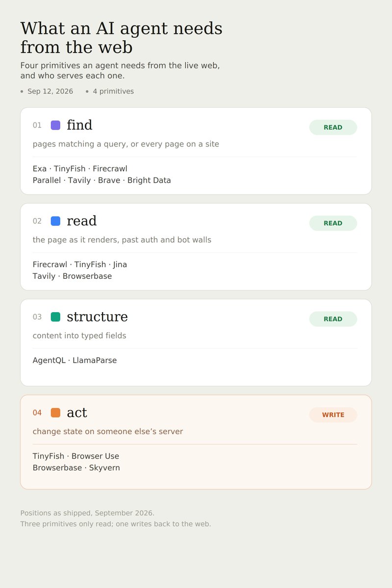The width and height of the screenshot is (392, 588).
Task: Click the orange square icon beside act
Action: [55, 413]
